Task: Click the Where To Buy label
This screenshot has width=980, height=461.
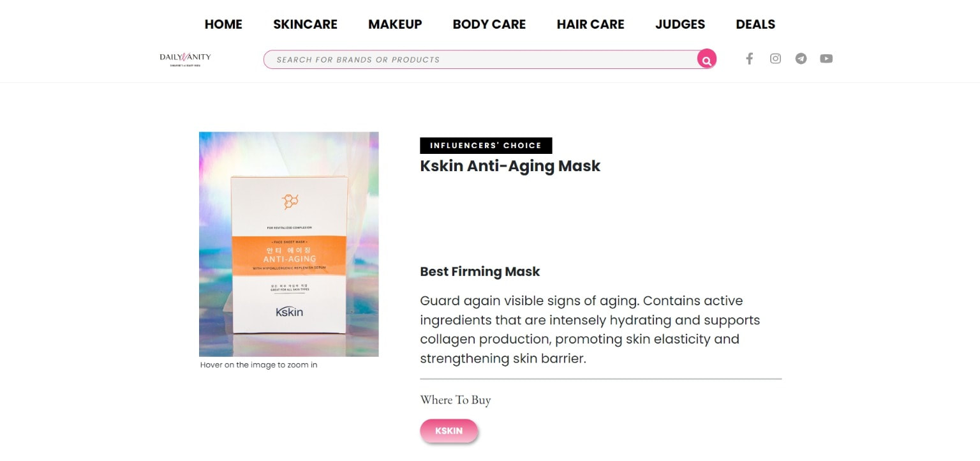Action: (456, 400)
